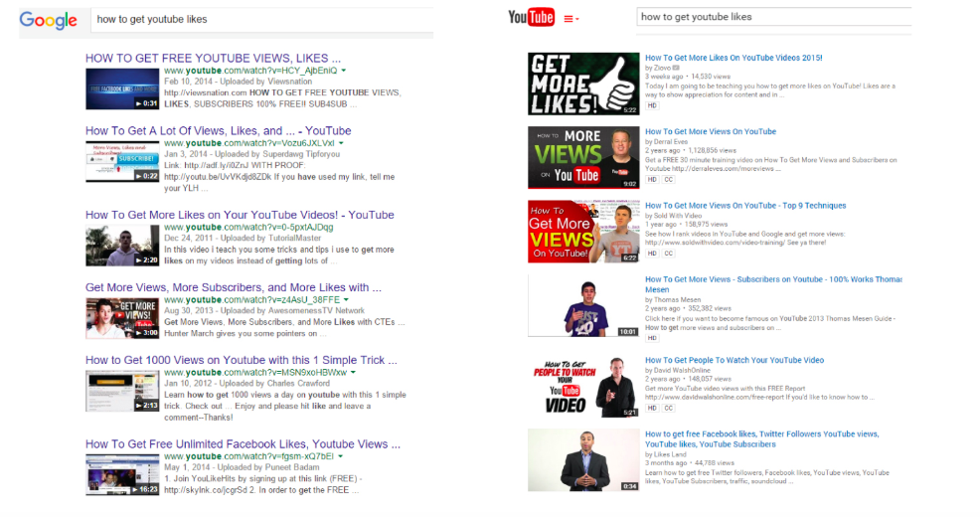980x517 pixels.
Task: Expand dropdown arrow next to MSN9xoHBWxw URL
Action: pyautogui.click(x=353, y=373)
